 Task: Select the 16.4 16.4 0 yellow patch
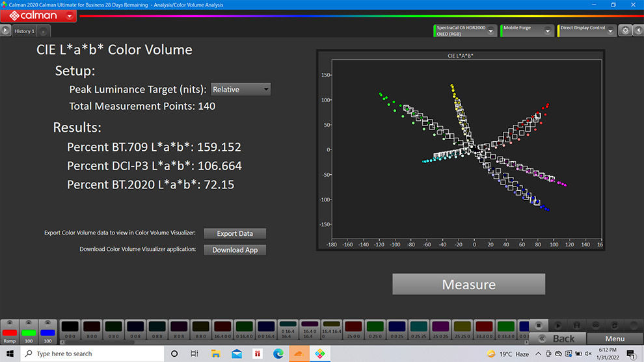[332, 330]
